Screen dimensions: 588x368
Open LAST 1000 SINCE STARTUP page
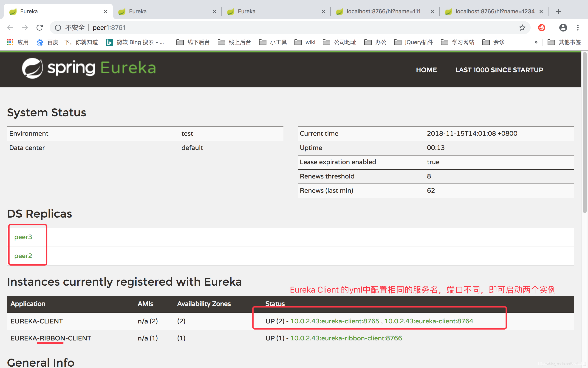click(499, 70)
